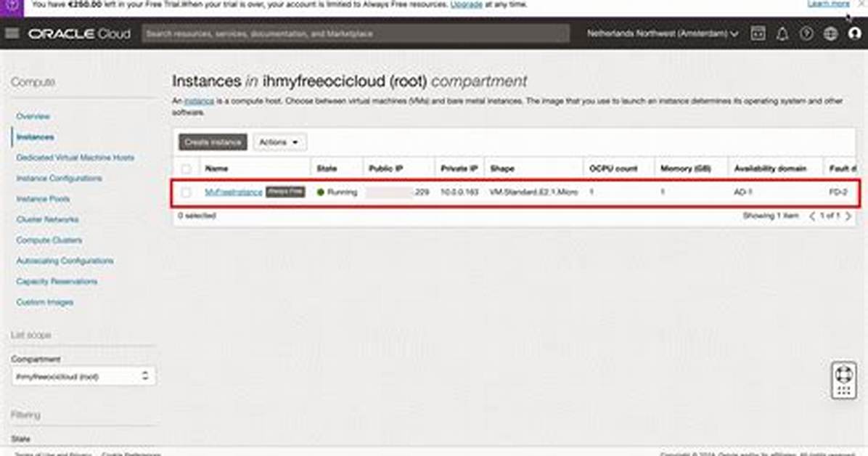Image resolution: width=868 pixels, height=456 pixels.
Task: Open Capacity Reservations
Action: 57,282
